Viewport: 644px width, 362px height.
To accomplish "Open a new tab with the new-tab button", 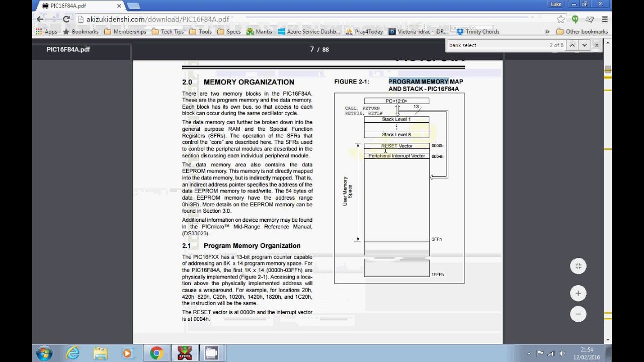I will pyautogui.click(x=133, y=6).
